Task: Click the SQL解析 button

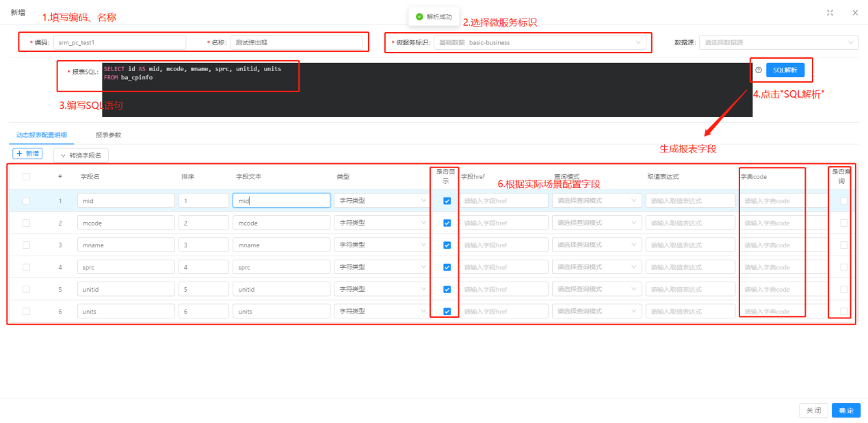Action: click(x=785, y=70)
